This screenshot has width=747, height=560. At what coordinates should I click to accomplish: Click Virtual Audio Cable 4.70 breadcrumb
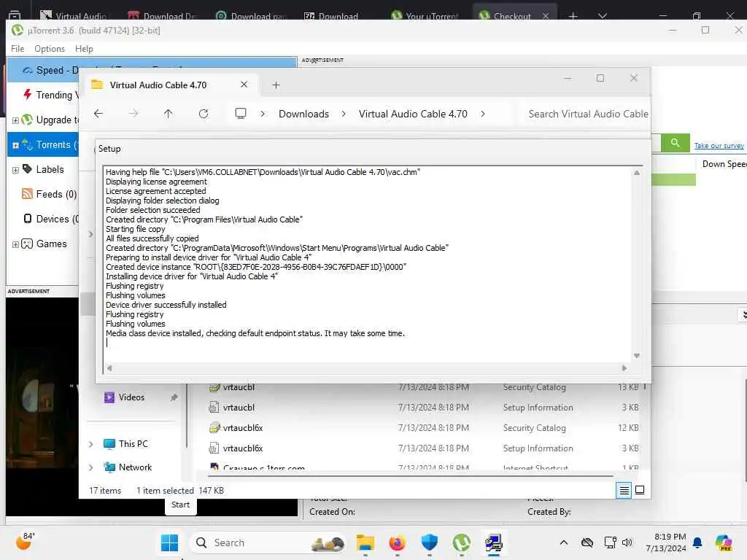413,114
